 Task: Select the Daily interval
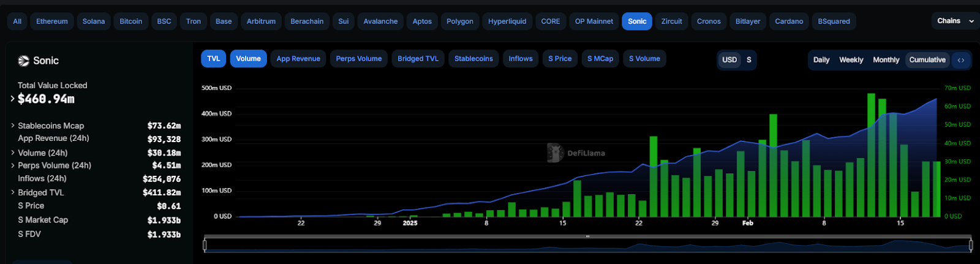click(x=821, y=60)
